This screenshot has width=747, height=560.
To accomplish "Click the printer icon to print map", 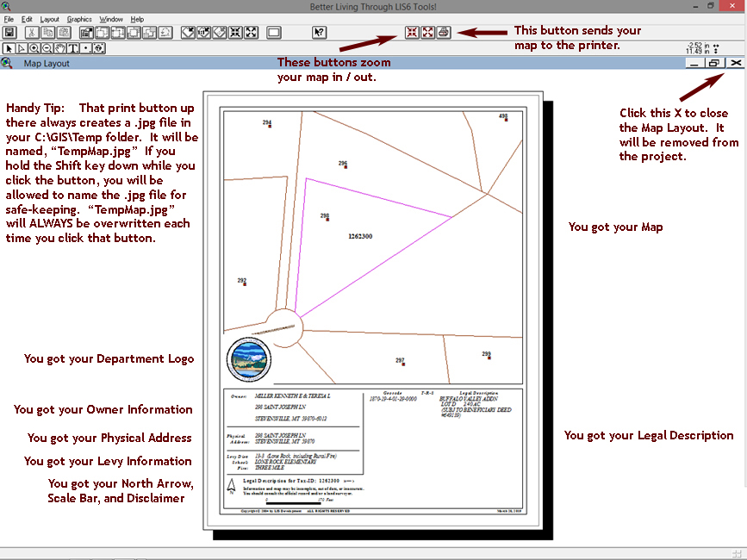I will [444, 33].
